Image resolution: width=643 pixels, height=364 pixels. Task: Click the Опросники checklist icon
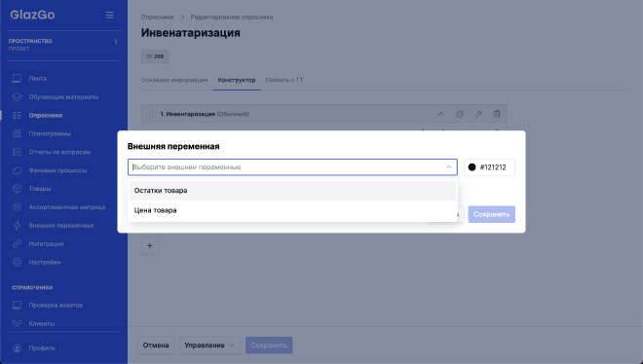(17, 115)
